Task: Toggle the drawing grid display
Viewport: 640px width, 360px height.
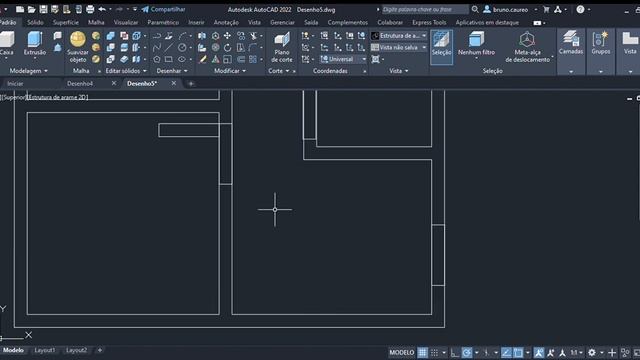Action: tap(422, 353)
